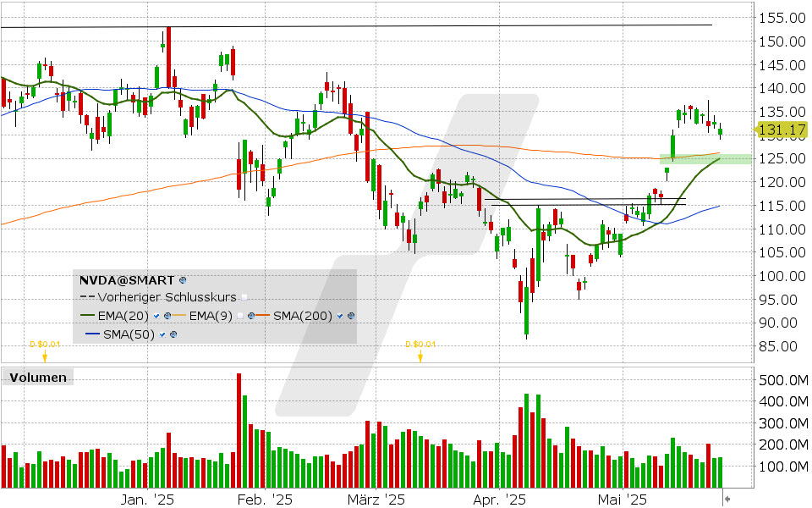The height and width of the screenshot is (508, 812).
Task: Click the 105.00 price axis label
Action: click(x=782, y=252)
